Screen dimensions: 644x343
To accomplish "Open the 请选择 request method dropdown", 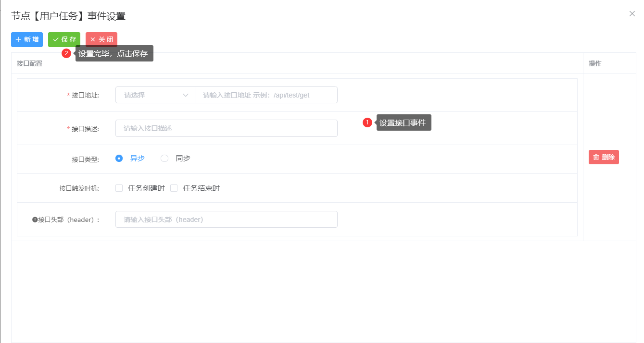I will [149, 95].
